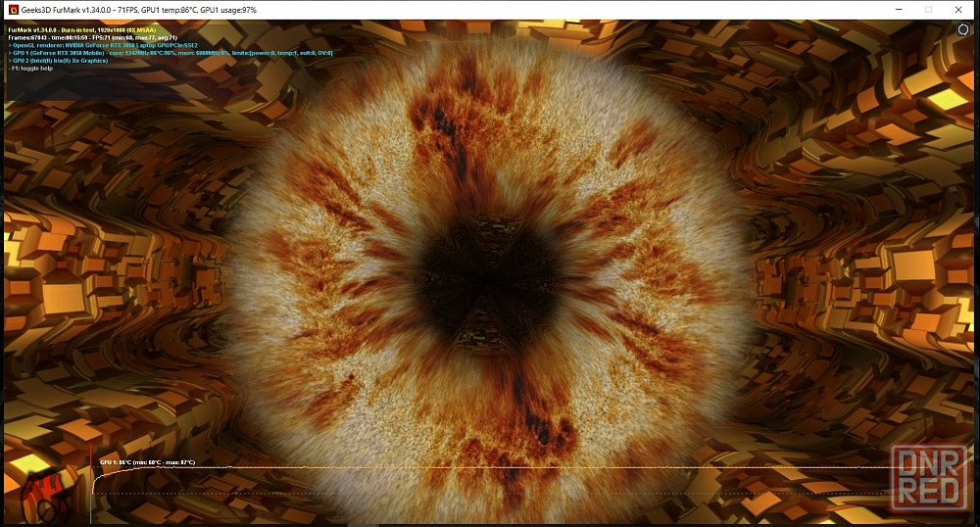Click the 'GPU 1 (GeForce RTX 3050 Mobile)' info line
Image resolution: width=980 pixels, height=527 pixels.
tap(171, 53)
